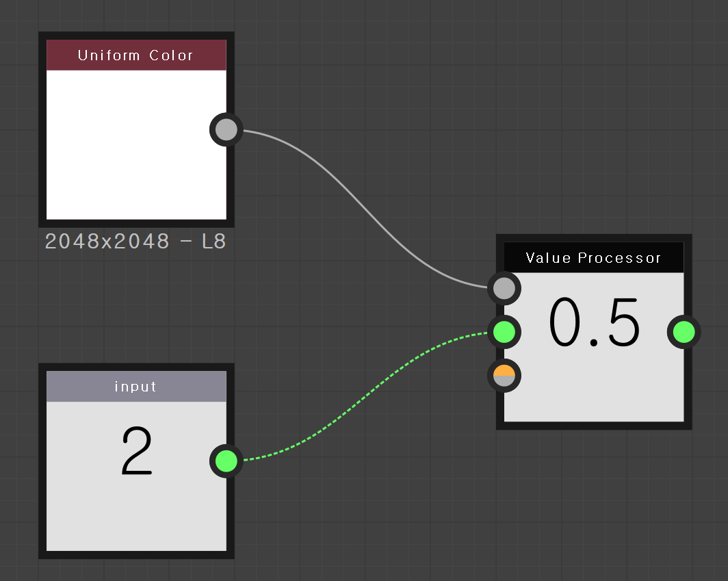The width and height of the screenshot is (728, 581).
Task: Select the Value Processor node header
Action: pos(594,257)
